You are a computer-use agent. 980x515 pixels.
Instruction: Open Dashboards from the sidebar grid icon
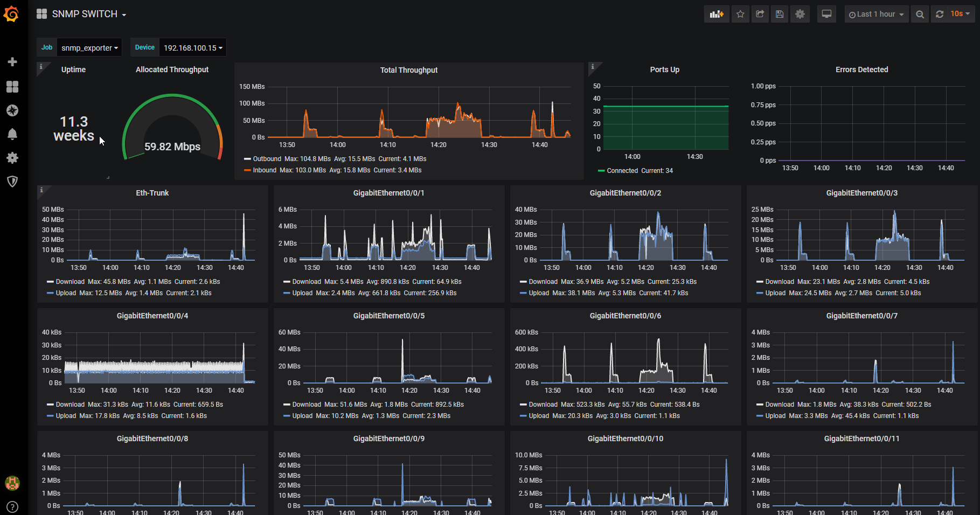[x=12, y=87]
